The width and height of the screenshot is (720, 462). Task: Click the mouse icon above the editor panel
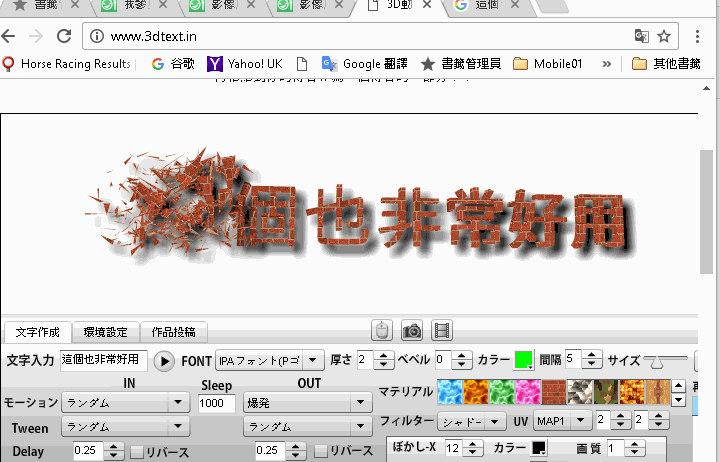pyautogui.click(x=380, y=331)
